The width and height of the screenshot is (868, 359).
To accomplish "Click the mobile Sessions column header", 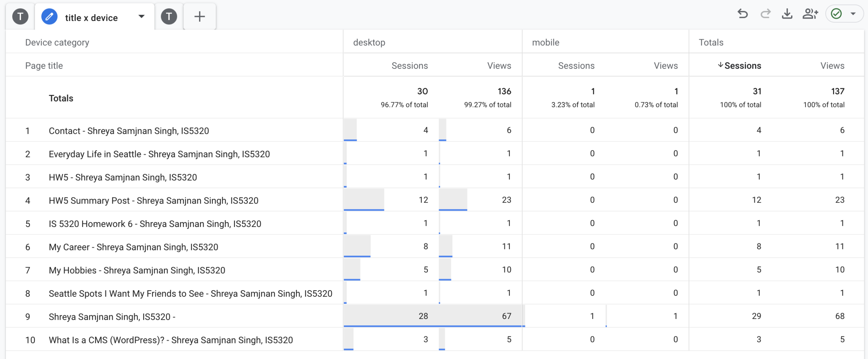I will click(576, 66).
